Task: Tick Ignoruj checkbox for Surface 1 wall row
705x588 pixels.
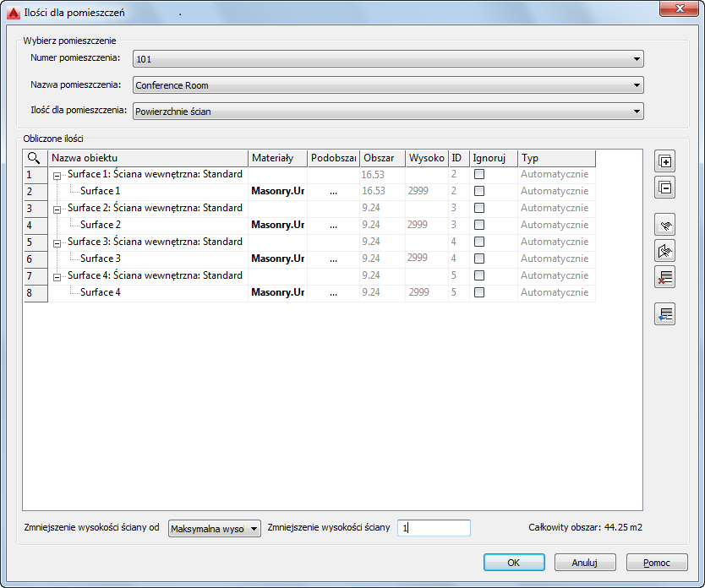Action: (479, 174)
